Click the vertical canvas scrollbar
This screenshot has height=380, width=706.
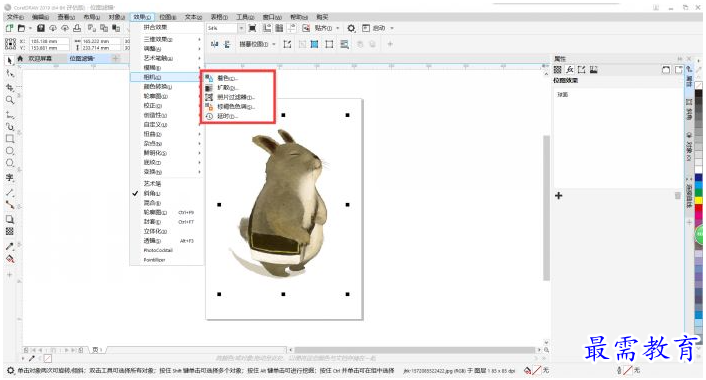546,208
